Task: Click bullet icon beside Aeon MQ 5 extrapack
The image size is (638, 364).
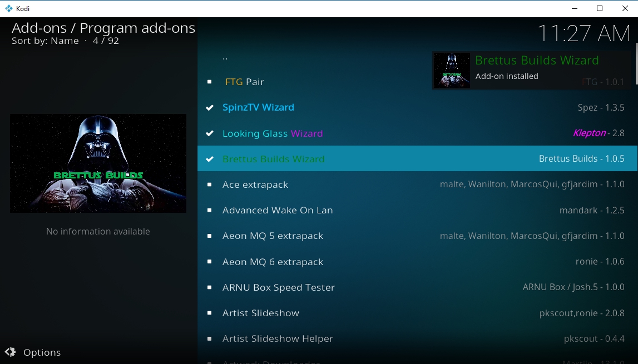Action: tap(210, 236)
